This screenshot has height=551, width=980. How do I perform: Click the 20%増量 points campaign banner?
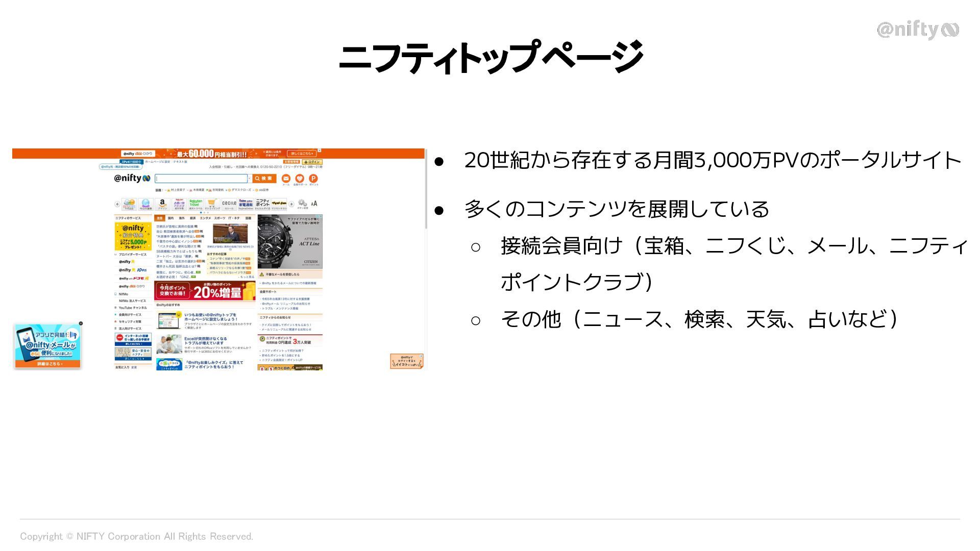click(x=205, y=291)
